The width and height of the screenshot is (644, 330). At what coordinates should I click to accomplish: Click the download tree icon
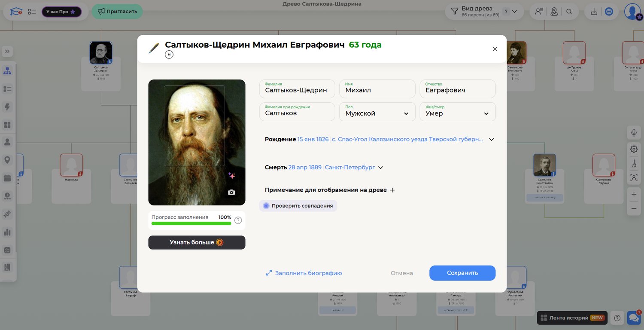pos(594,12)
